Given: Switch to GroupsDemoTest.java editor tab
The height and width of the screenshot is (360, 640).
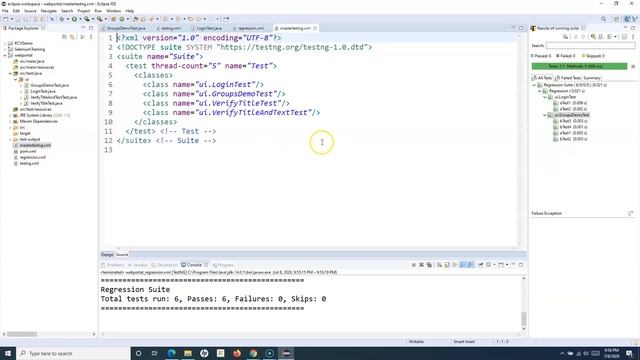Looking at the screenshot, I should (126, 28).
